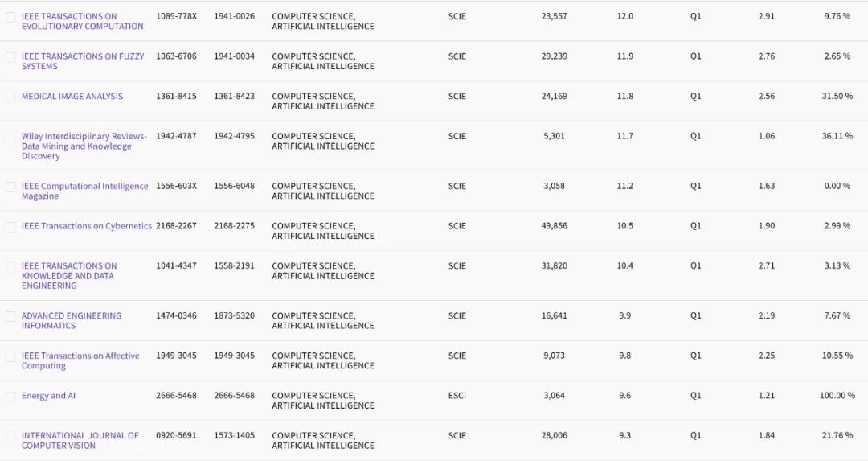
Task: View Medical Image Analysis journal profile
Action: (x=72, y=97)
